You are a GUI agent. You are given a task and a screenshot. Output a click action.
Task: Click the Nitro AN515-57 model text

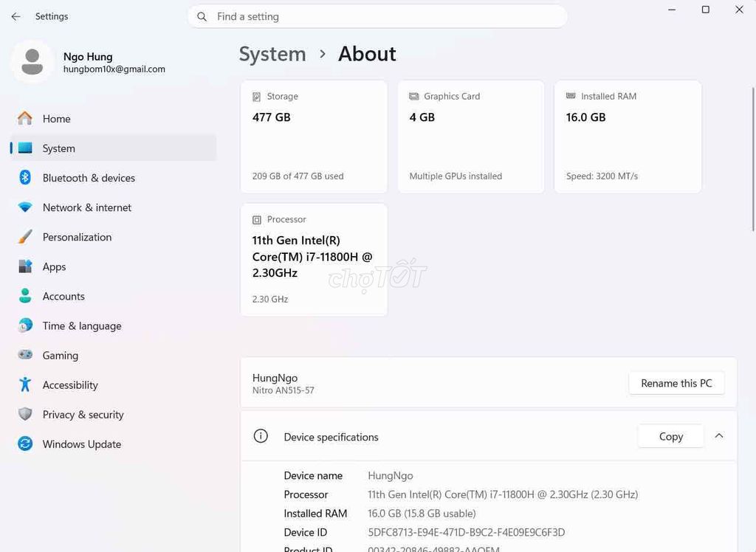[x=283, y=390]
